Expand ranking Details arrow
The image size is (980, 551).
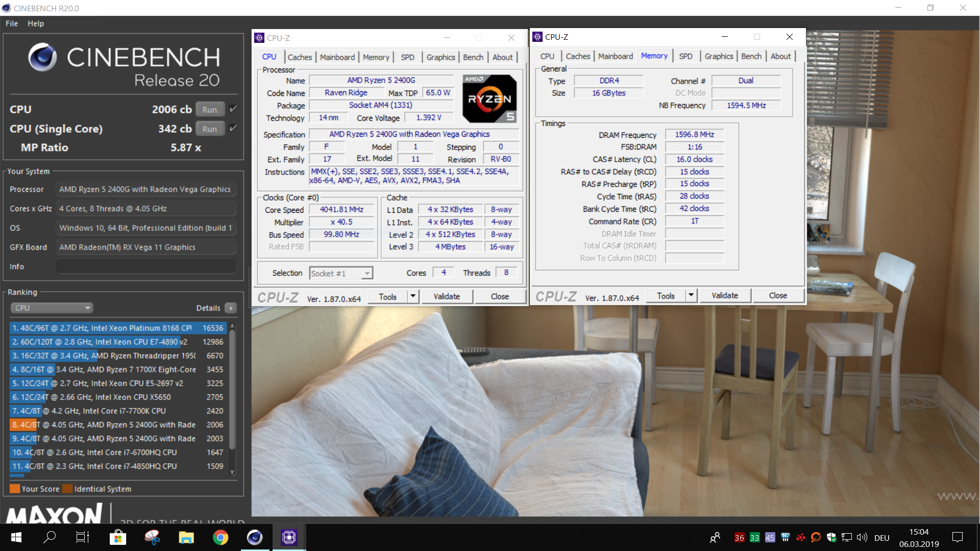tap(231, 308)
